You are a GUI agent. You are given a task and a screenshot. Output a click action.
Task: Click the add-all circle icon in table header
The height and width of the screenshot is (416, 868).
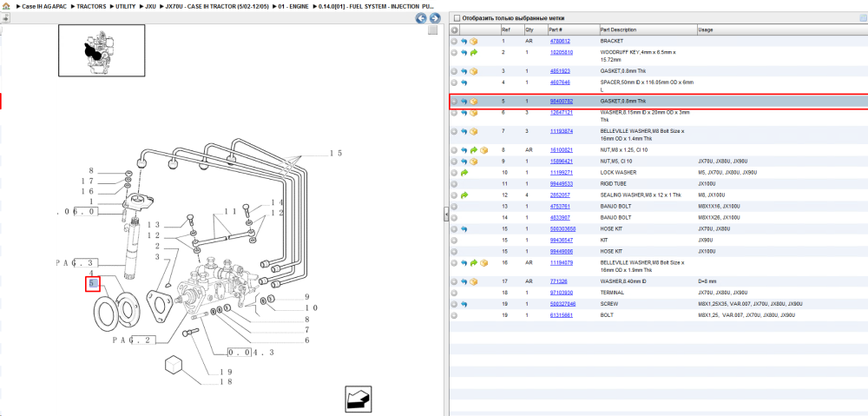pyautogui.click(x=454, y=30)
